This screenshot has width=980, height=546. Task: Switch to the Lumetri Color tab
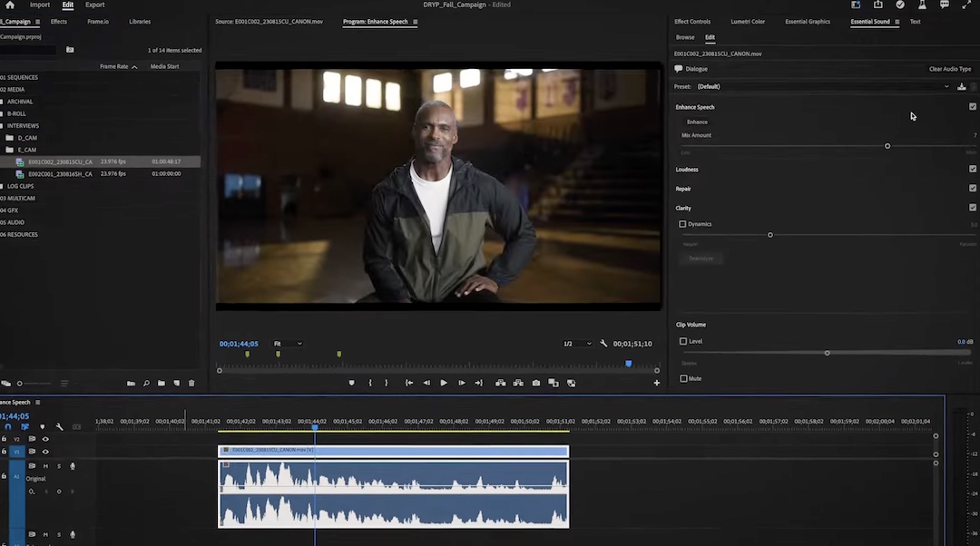coord(748,21)
